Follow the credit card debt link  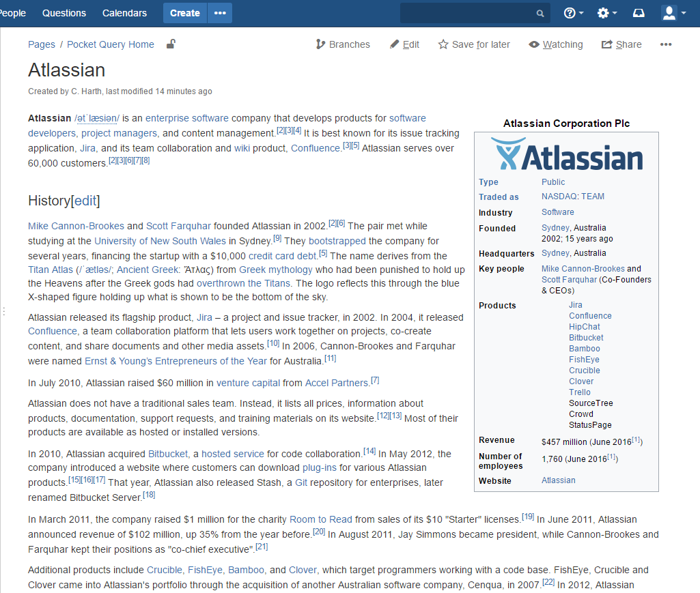[282, 256]
